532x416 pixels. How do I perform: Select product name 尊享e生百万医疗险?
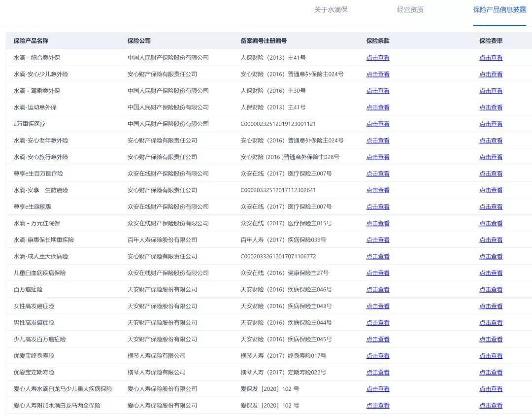coord(38,173)
